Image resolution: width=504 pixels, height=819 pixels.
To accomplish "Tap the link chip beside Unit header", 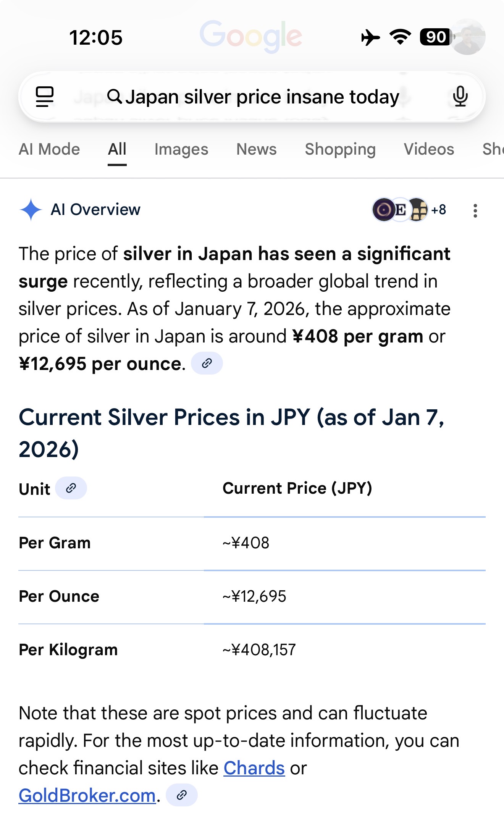I will [x=71, y=488].
